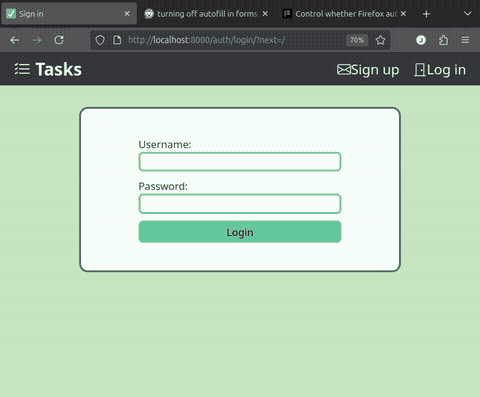
Task: Go back to the previous page
Action: coord(15,40)
